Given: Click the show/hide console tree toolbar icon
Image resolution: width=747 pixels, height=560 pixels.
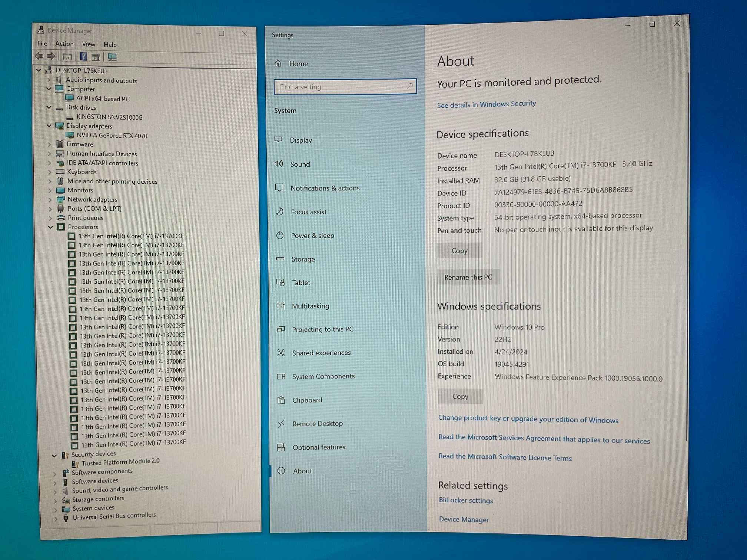Looking at the screenshot, I should point(67,57).
